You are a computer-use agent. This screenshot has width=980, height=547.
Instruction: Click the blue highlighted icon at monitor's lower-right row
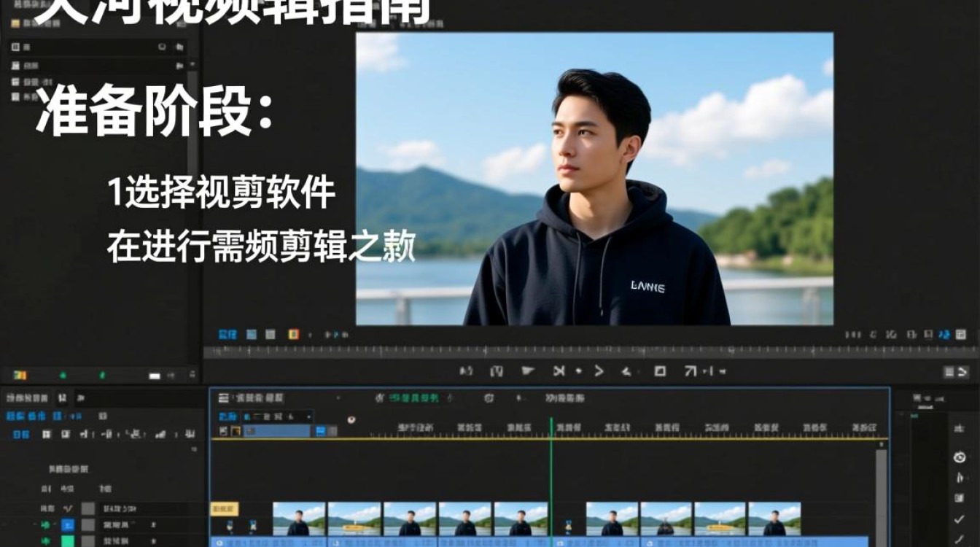point(944,335)
